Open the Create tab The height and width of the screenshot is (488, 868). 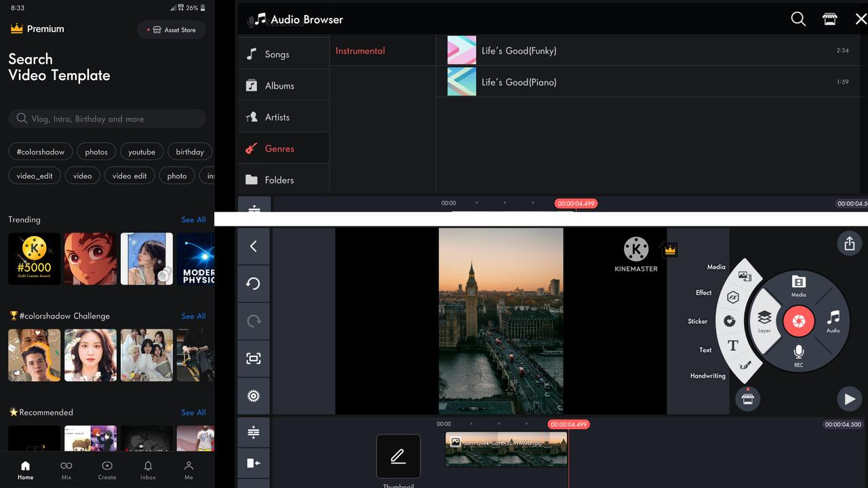(x=107, y=470)
